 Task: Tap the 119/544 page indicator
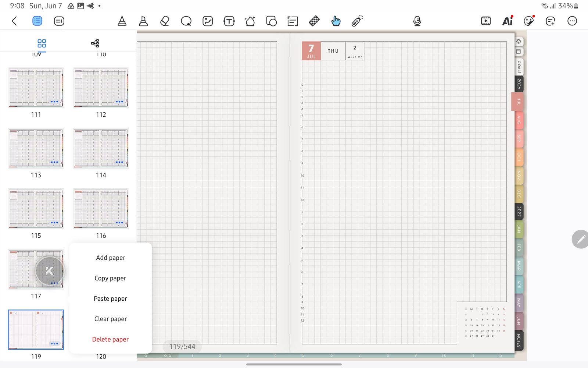tap(182, 346)
